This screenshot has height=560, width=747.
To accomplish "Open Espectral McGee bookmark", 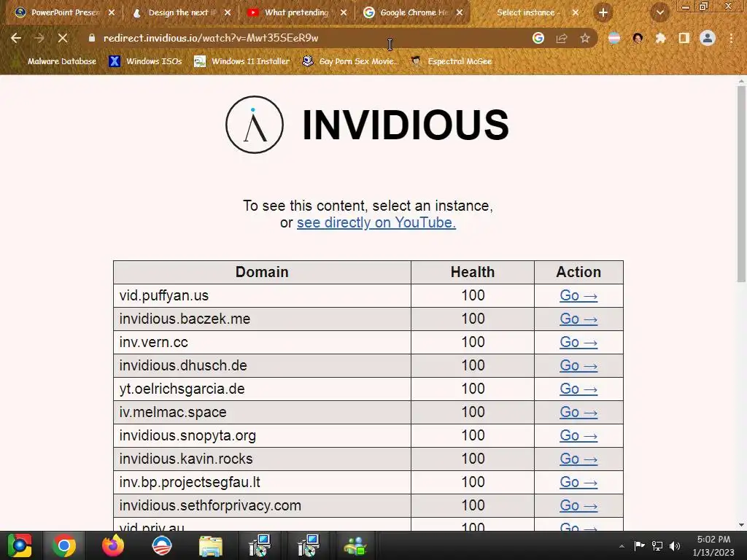I will pos(451,61).
